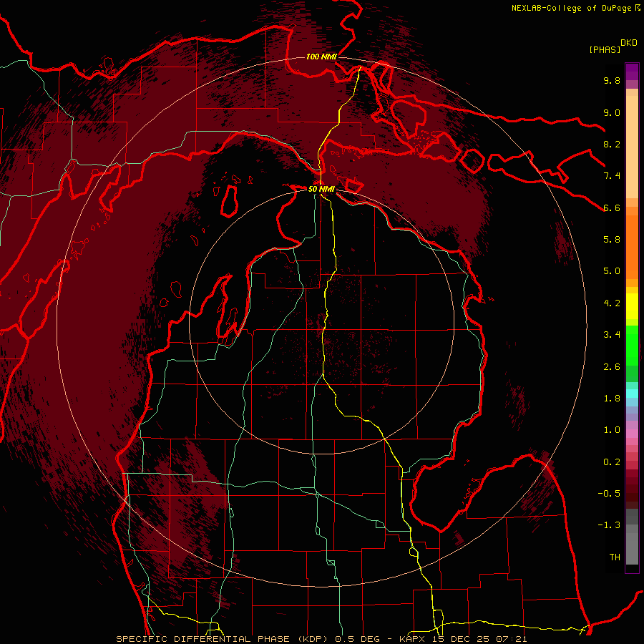The width and height of the screenshot is (644, 644).
Task: Click the 2.6 scale value
Action: click(x=612, y=367)
